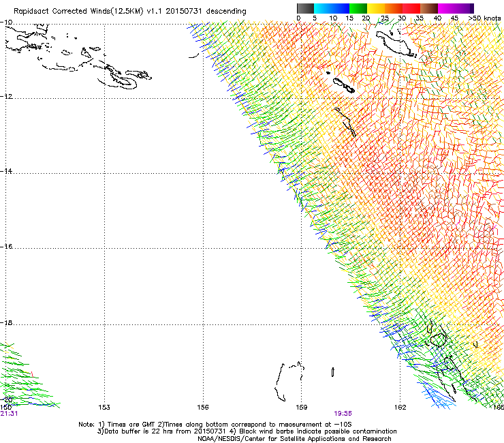
Task: Click the legend scale value '35'
Action: tap(420, 18)
